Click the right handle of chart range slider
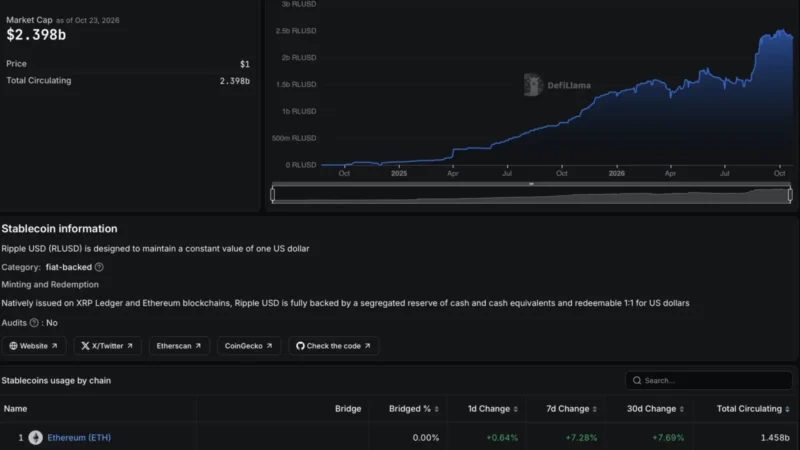 coord(790,194)
